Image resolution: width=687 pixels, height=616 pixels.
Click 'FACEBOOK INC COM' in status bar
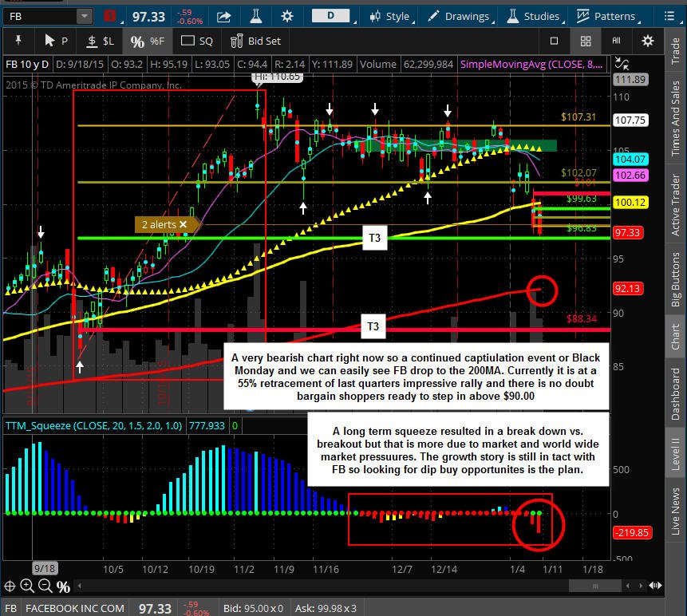(75, 608)
